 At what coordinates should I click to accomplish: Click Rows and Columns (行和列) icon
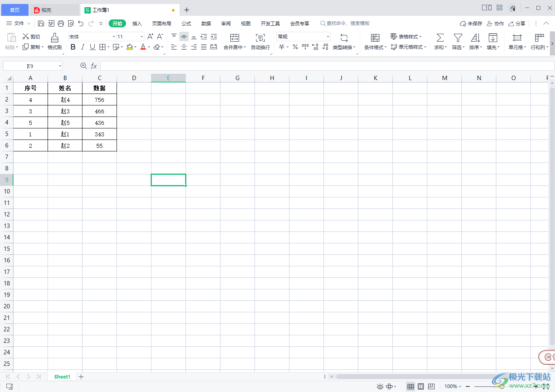(x=539, y=38)
